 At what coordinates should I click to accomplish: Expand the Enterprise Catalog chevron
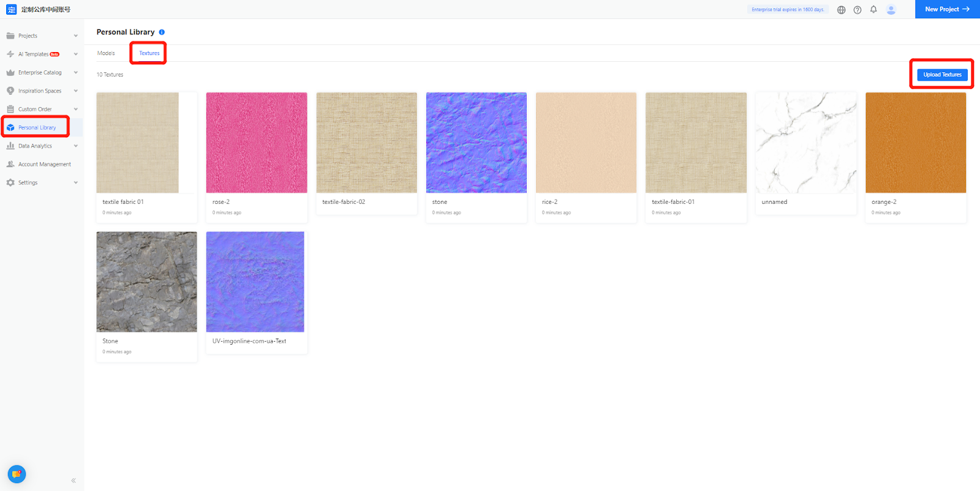(x=76, y=73)
